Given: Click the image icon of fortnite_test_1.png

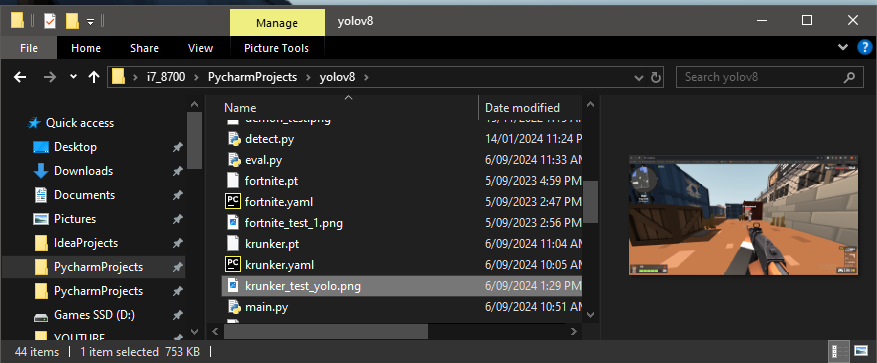Looking at the screenshot, I should [x=233, y=223].
